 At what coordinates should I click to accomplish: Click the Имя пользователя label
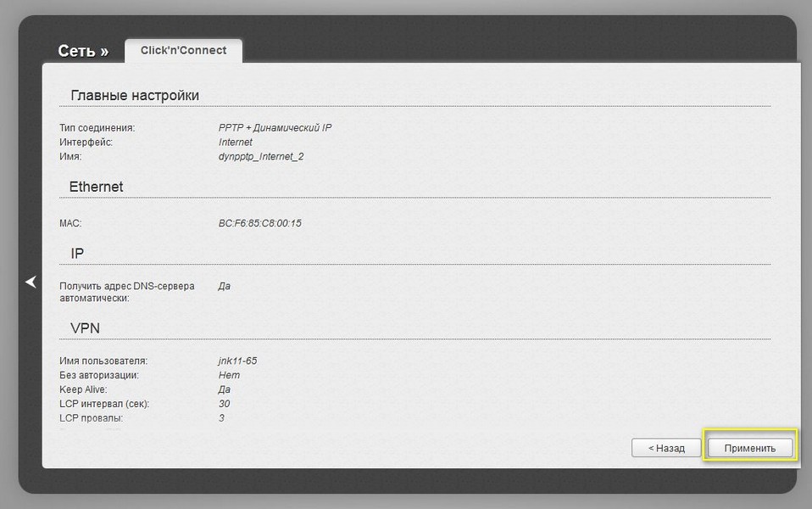[103, 361]
